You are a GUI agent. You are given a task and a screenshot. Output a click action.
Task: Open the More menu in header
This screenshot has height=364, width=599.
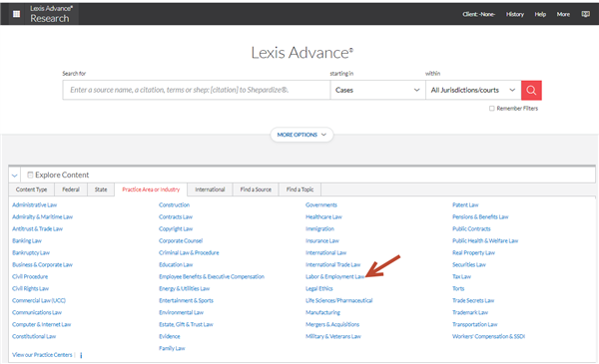click(x=563, y=14)
